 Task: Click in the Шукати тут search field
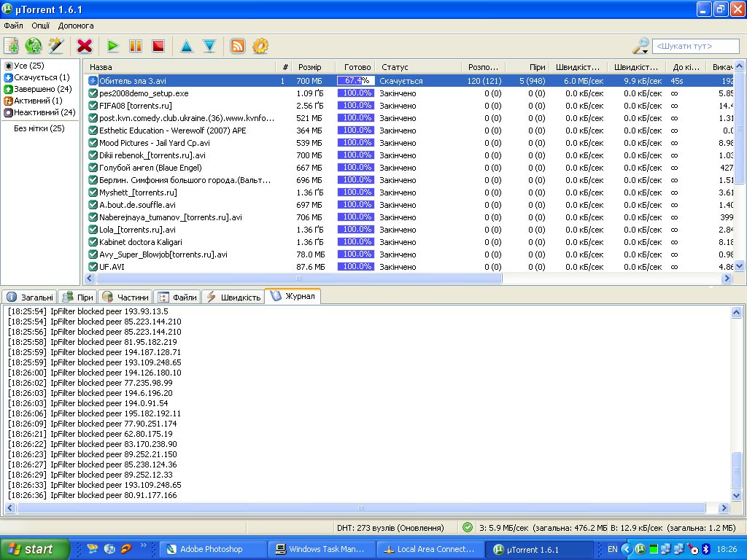click(694, 47)
